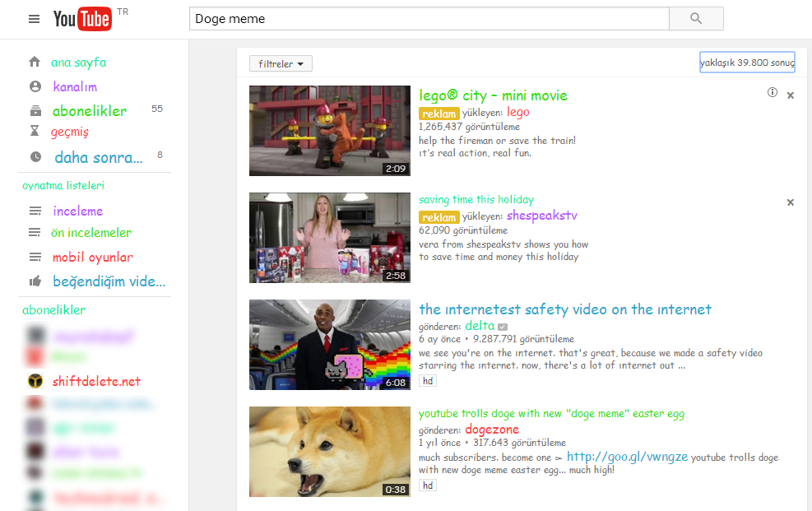Click the subscriptions icon beside abonelikler 55
This screenshot has width=812, height=511.
35,111
